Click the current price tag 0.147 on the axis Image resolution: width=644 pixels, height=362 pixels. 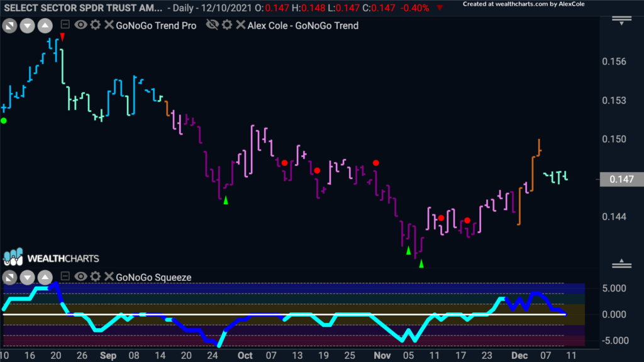pyautogui.click(x=622, y=179)
